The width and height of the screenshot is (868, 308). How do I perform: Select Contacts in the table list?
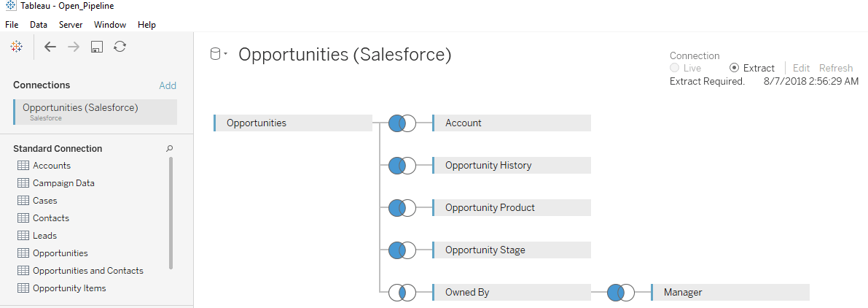(x=51, y=218)
